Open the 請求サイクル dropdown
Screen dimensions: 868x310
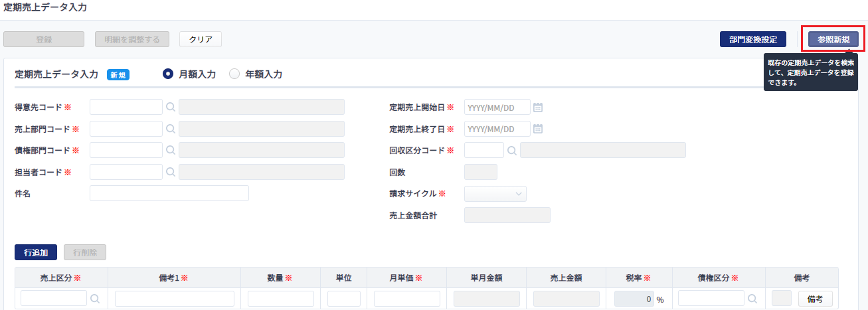pyautogui.click(x=495, y=194)
